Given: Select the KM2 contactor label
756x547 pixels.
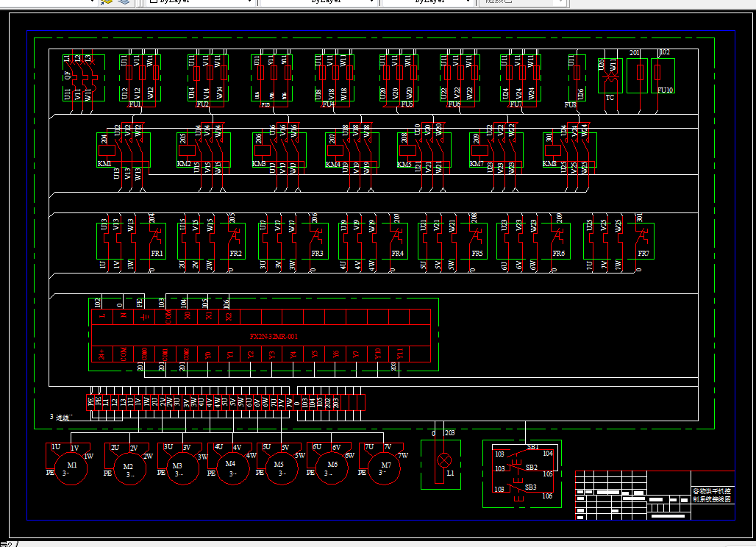Looking at the screenshot, I should point(184,164).
